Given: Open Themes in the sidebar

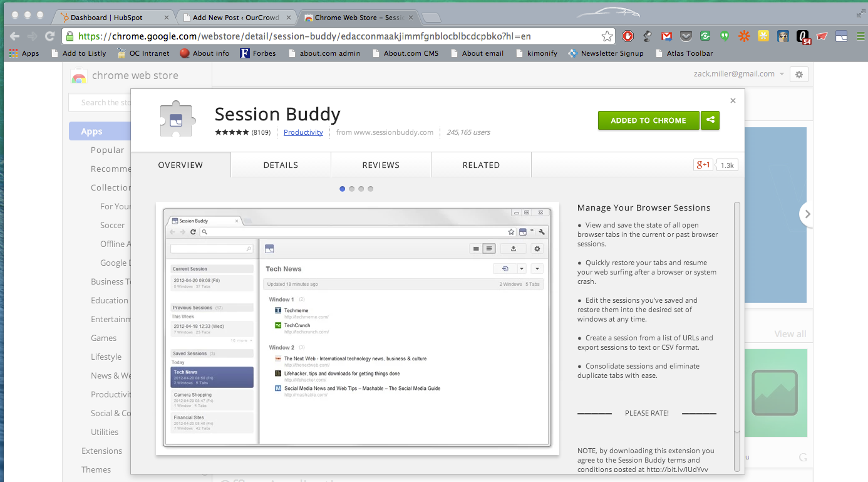Looking at the screenshot, I should (x=96, y=469).
